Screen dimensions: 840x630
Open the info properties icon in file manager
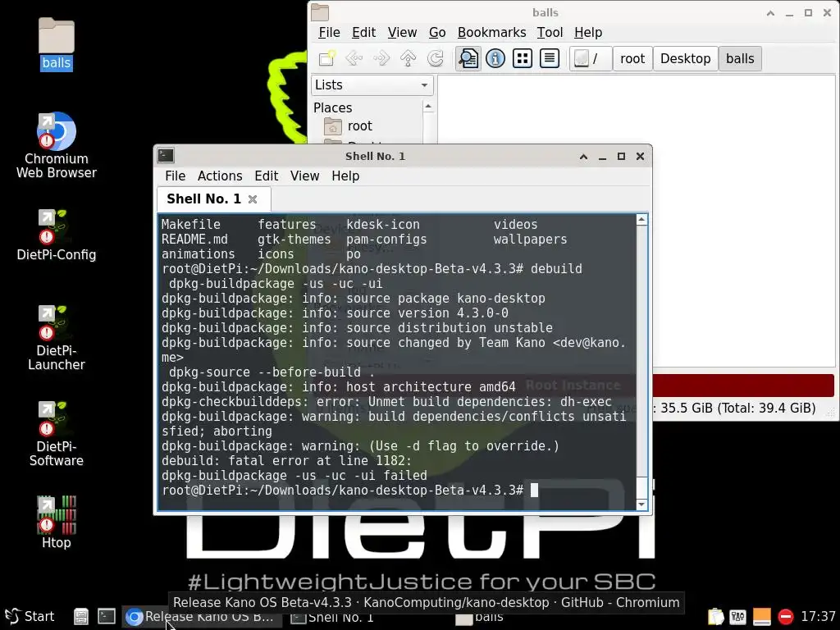coord(495,58)
